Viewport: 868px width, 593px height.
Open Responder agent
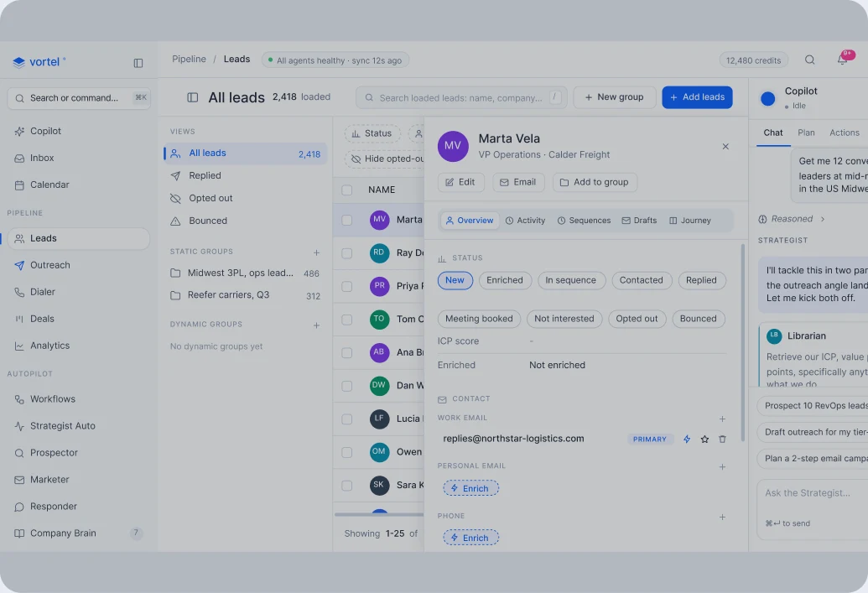[x=79, y=507]
